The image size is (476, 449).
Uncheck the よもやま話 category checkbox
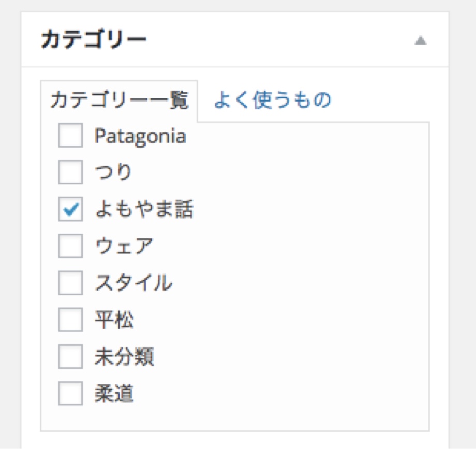(x=70, y=209)
